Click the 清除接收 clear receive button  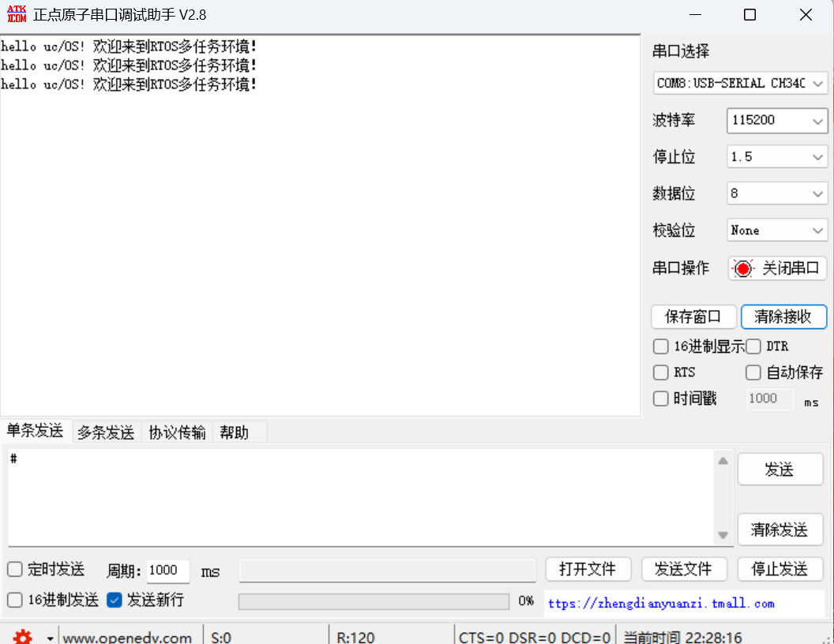(783, 316)
